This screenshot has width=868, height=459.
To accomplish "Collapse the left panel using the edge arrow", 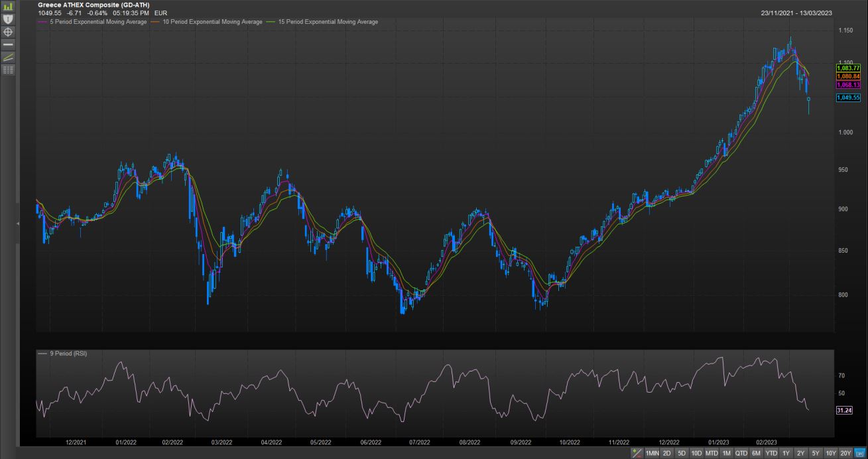I will [x=18, y=224].
